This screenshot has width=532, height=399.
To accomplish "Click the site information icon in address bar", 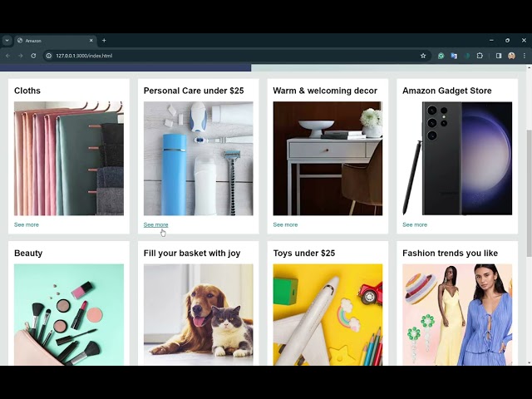I will [x=49, y=56].
